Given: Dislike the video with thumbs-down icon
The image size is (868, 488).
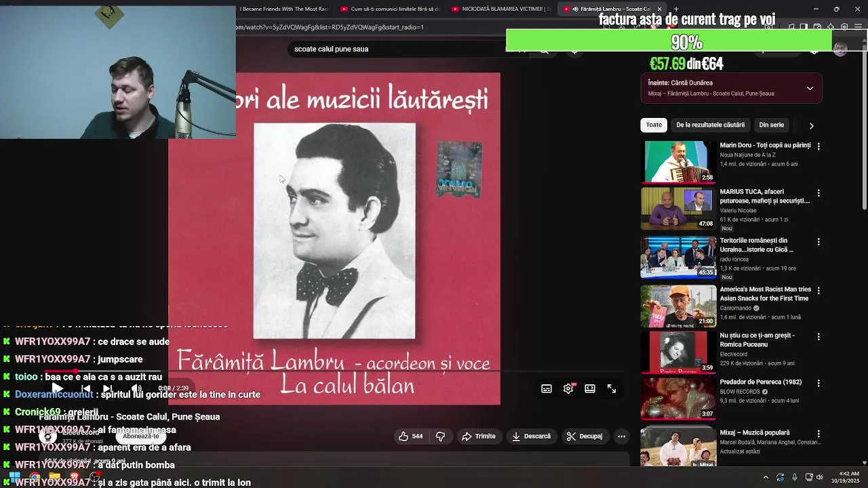Looking at the screenshot, I should [x=441, y=436].
